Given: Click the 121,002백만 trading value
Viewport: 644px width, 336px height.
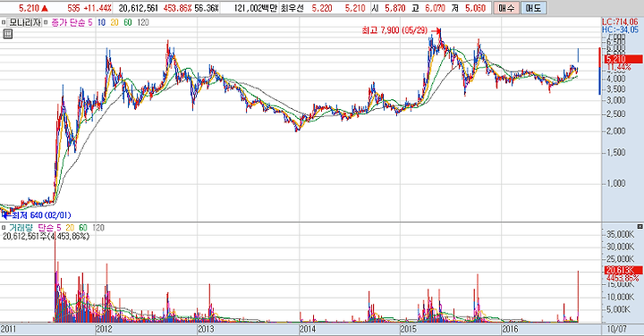Looking at the screenshot, I should pyautogui.click(x=257, y=8).
